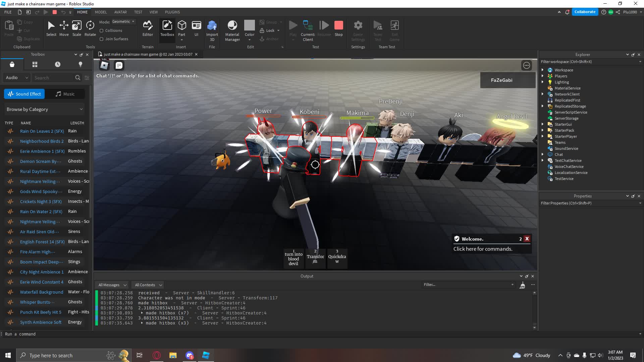Open the in-game more options ellipsis
This screenshot has height=362, width=644.
[527, 65]
